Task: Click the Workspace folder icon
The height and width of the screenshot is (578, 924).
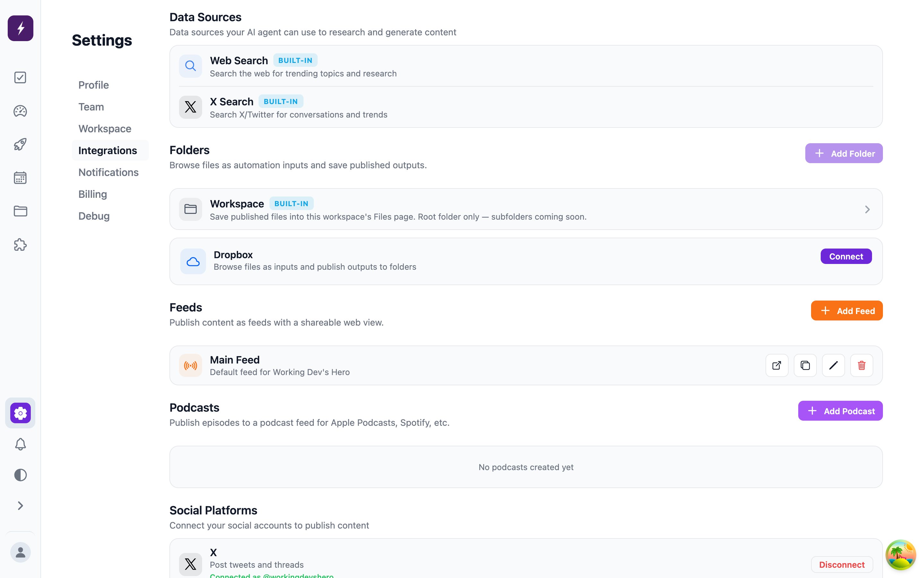Action: coord(191,209)
